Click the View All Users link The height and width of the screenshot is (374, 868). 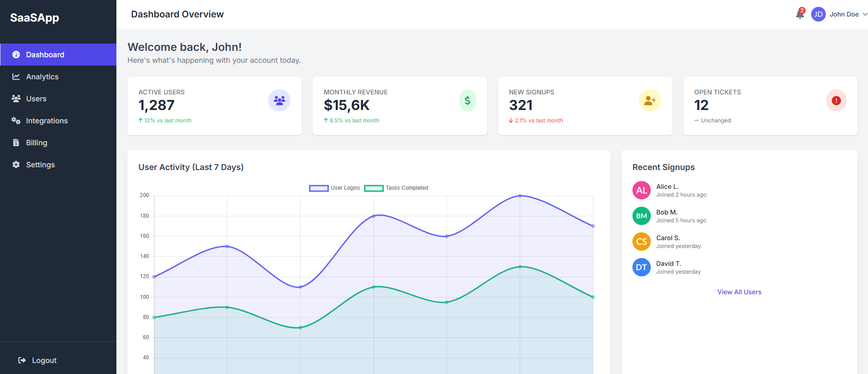pyautogui.click(x=739, y=292)
